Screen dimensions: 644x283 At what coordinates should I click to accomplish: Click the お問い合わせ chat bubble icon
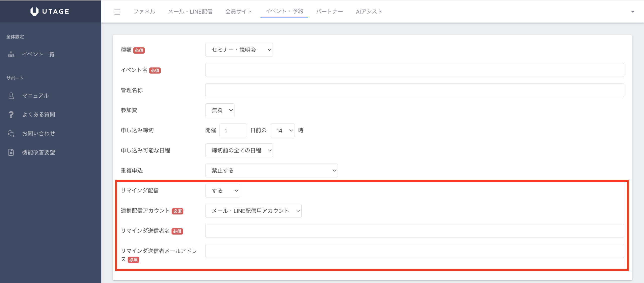[x=11, y=133]
